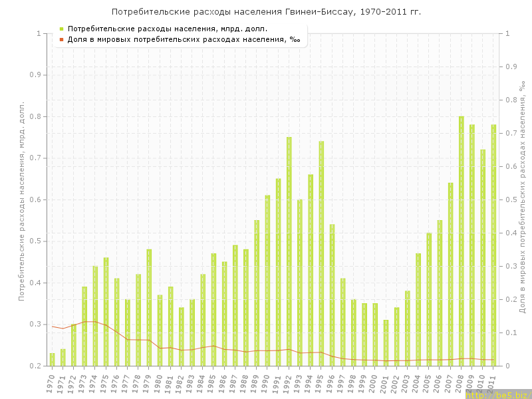Click the 0.5 tick on the right axis

(x=511, y=199)
